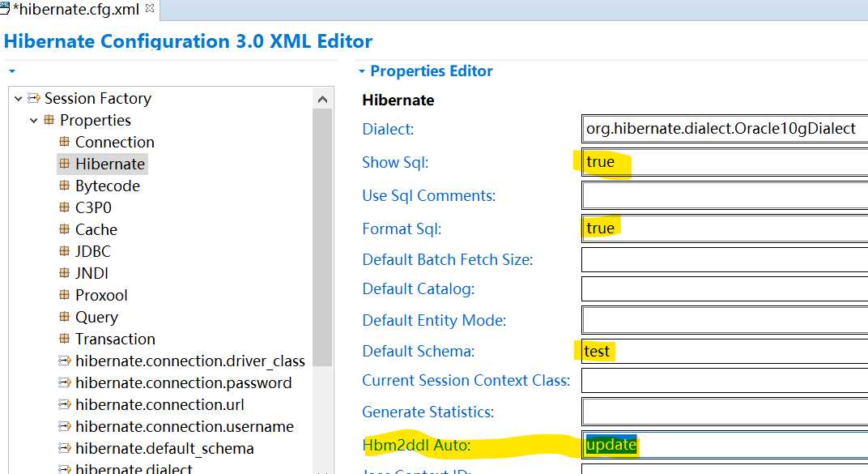Screen dimensions: 868x474
Task: Click the hibernate.connection.url property icon
Action: 65,404
